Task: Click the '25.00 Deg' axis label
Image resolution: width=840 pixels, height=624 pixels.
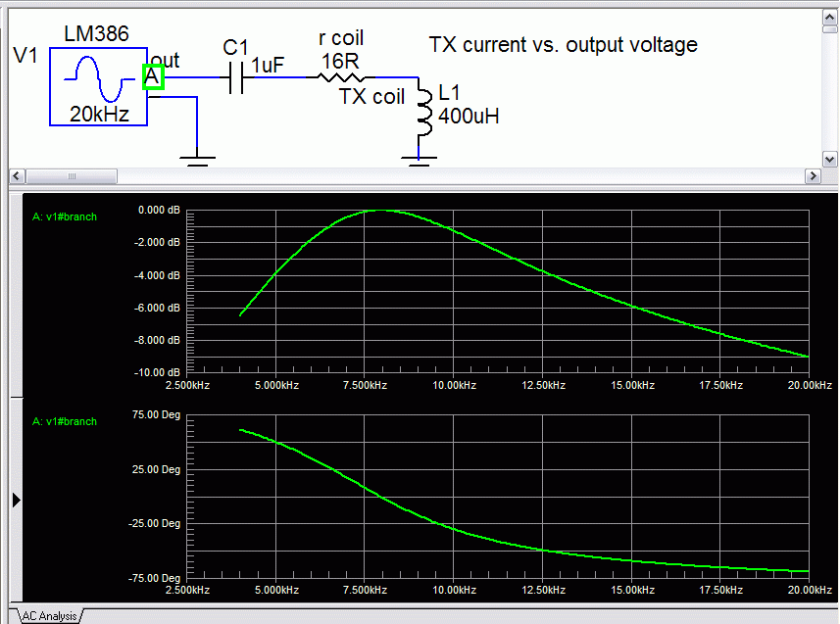Action: 156,469
